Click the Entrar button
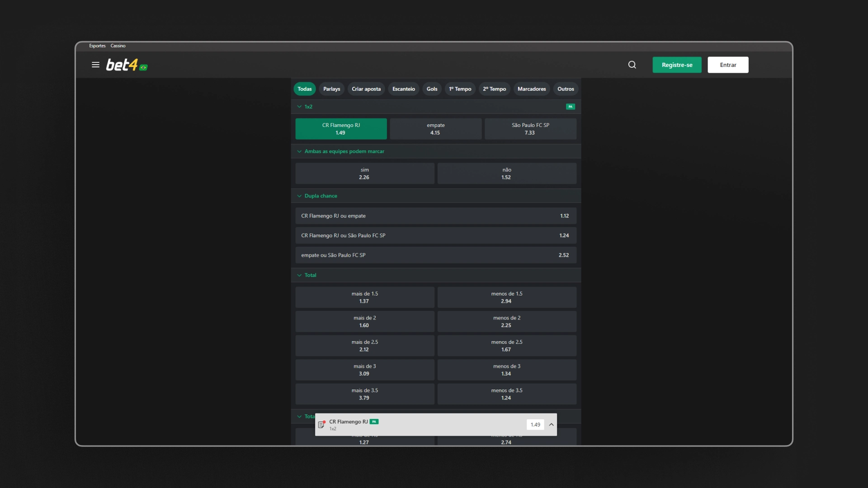The width and height of the screenshot is (868, 488). point(728,65)
